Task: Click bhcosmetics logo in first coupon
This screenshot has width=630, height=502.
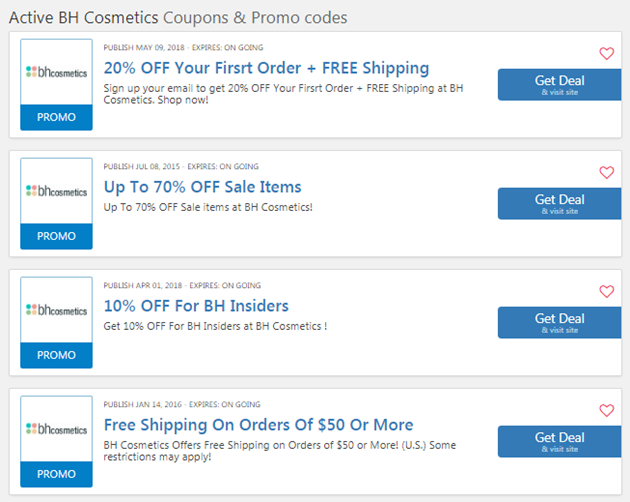Action: (x=56, y=72)
